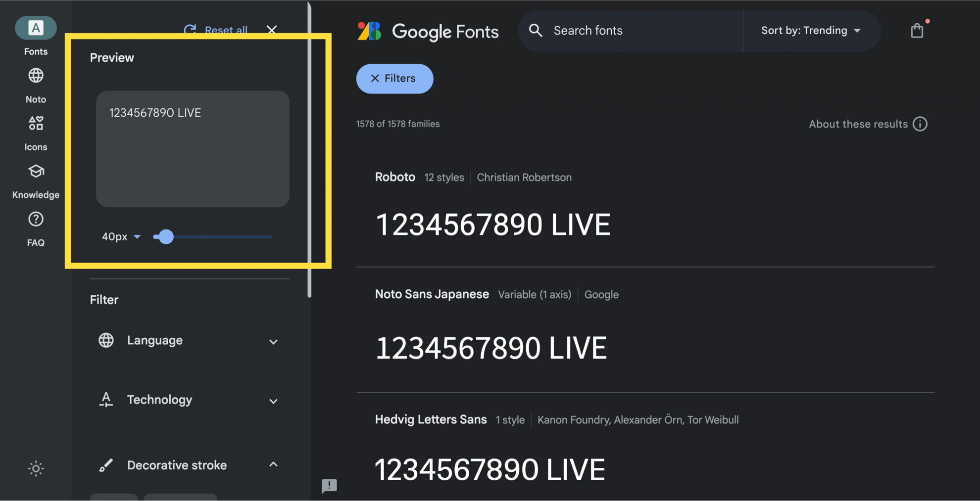980x501 pixels.
Task: Open About these results info
Action: [868, 124]
